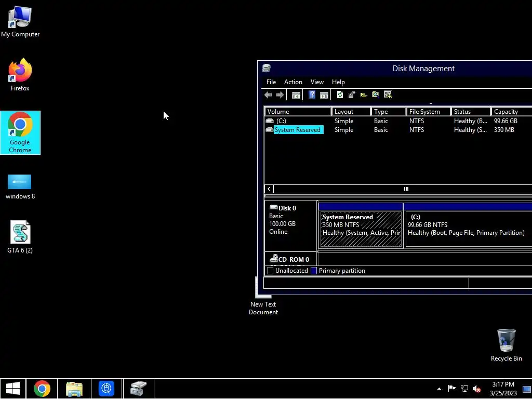The width and height of the screenshot is (532, 399).
Task: Open Chrome from the taskbar
Action: pyautogui.click(x=42, y=389)
